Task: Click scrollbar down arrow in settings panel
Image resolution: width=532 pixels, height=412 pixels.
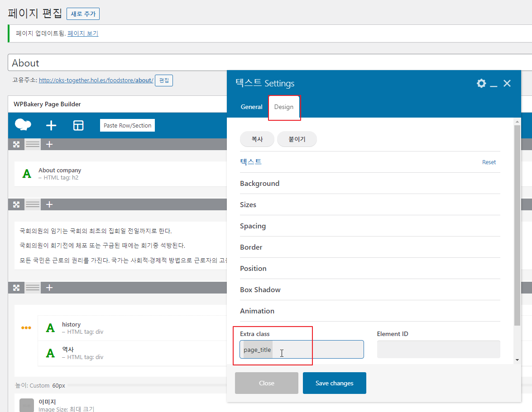Action: (517, 360)
